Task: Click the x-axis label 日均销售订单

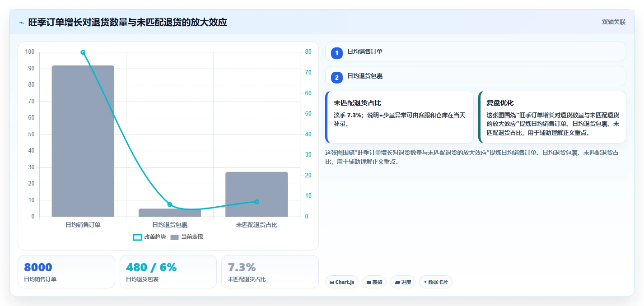Action: [x=83, y=225]
